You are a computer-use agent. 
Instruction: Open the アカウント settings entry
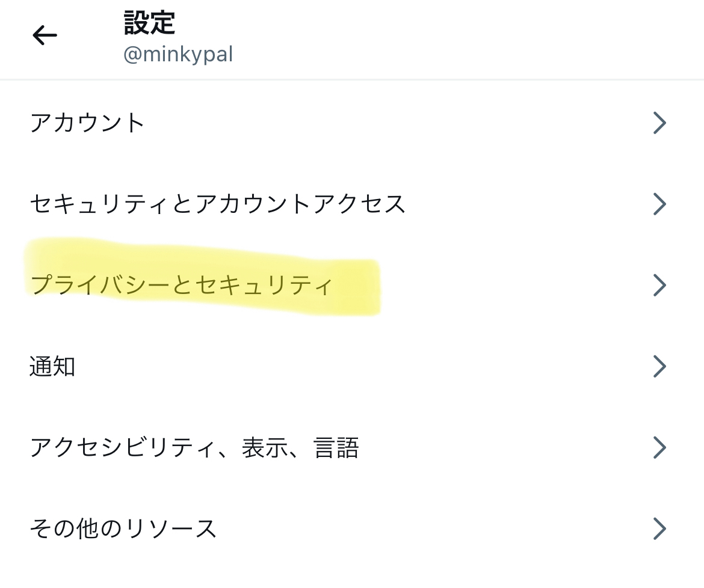coord(87,123)
